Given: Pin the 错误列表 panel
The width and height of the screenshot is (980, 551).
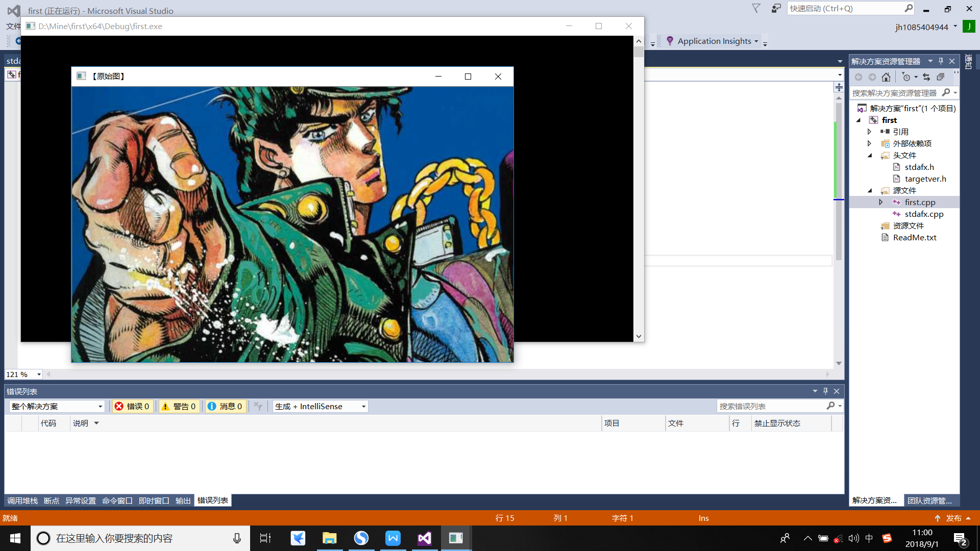Looking at the screenshot, I should 825,391.
